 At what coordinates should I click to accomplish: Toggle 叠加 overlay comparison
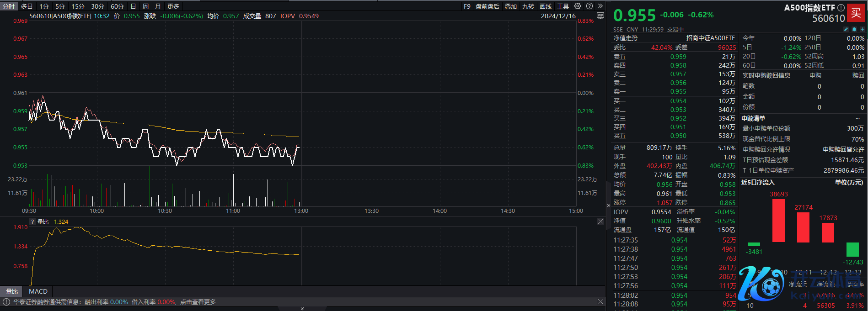pos(511,6)
